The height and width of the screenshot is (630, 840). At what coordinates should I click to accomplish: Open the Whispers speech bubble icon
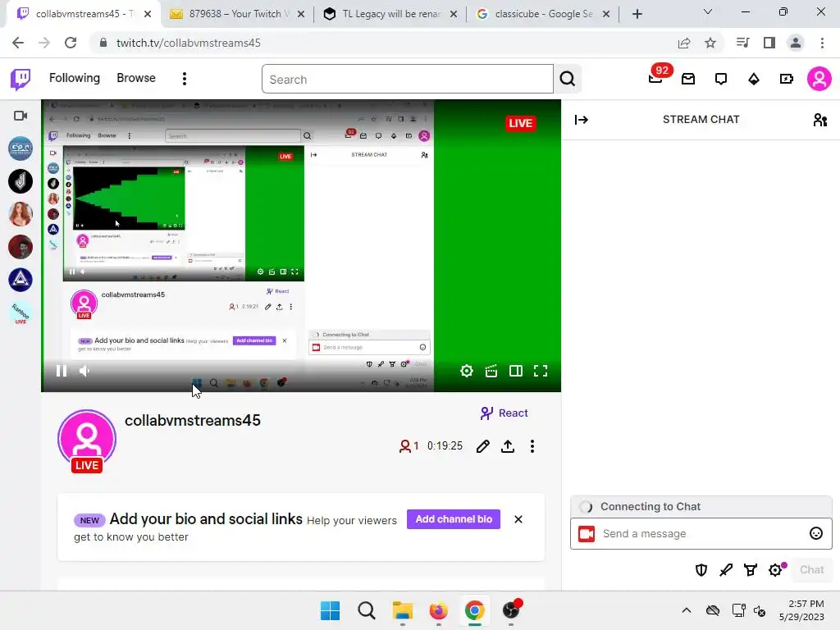[721, 80]
